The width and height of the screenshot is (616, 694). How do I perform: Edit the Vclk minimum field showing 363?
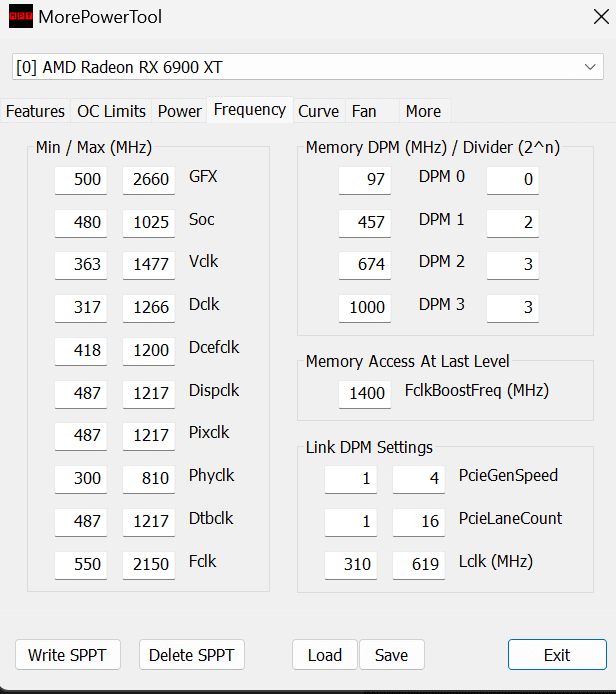[81, 265]
